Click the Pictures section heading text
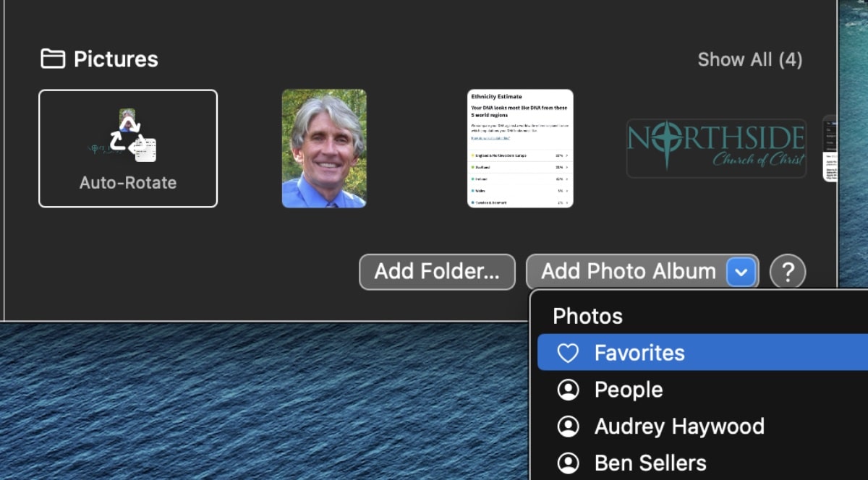Image resolution: width=868 pixels, height=480 pixels. (116, 59)
